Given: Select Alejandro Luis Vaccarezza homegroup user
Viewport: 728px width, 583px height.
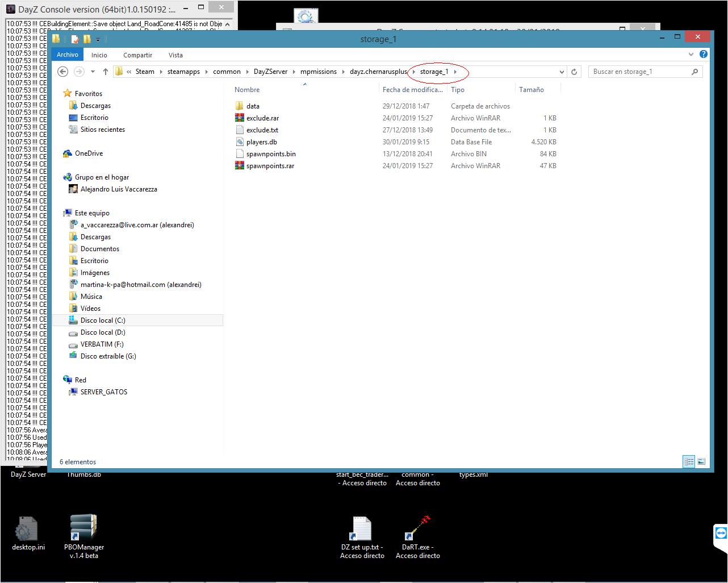Looking at the screenshot, I should click(x=119, y=189).
